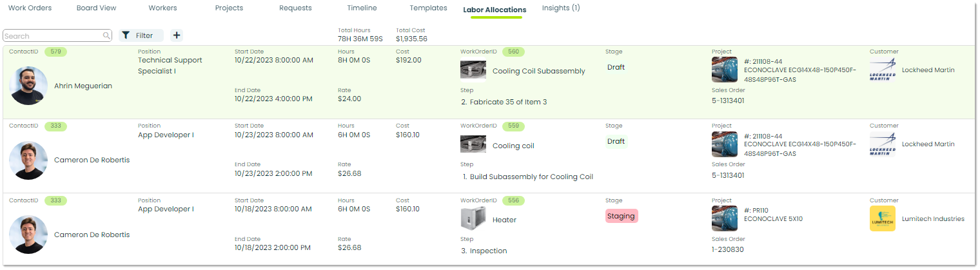Click the Staging stage badge
This screenshot has width=980, height=270.
click(x=621, y=216)
